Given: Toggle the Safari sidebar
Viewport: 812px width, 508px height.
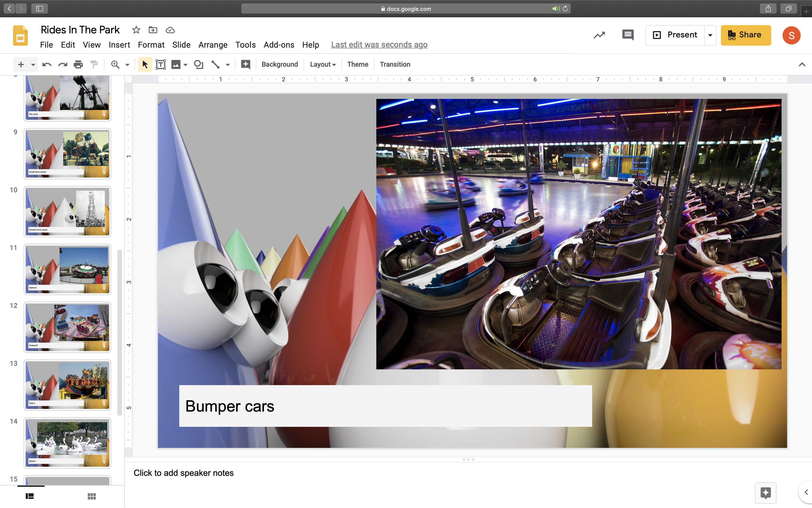Looking at the screenshot, I should point(40,8).
